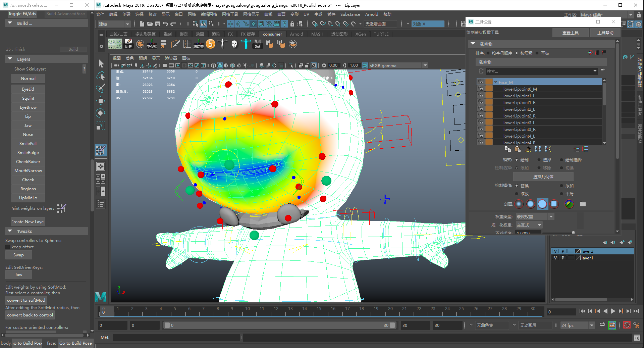644x348 pixels.
Task: Click the undo arrow in status line
Action: coord(165,24)
